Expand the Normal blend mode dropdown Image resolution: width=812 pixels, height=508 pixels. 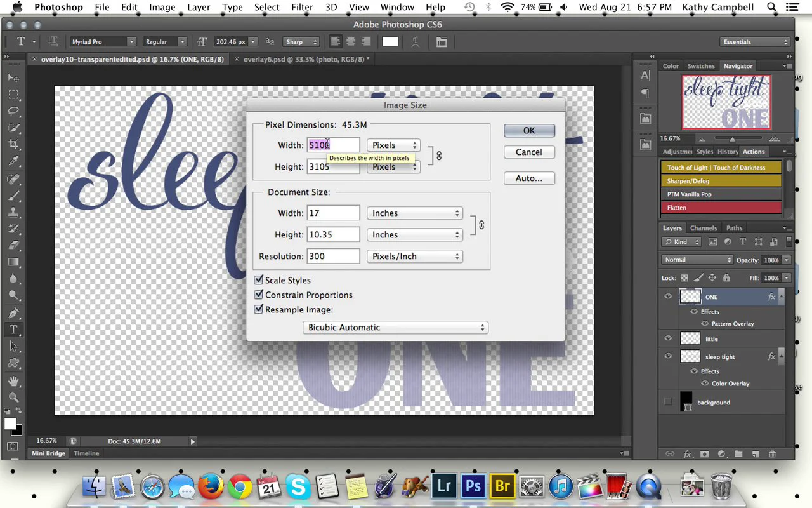point(697,260)
